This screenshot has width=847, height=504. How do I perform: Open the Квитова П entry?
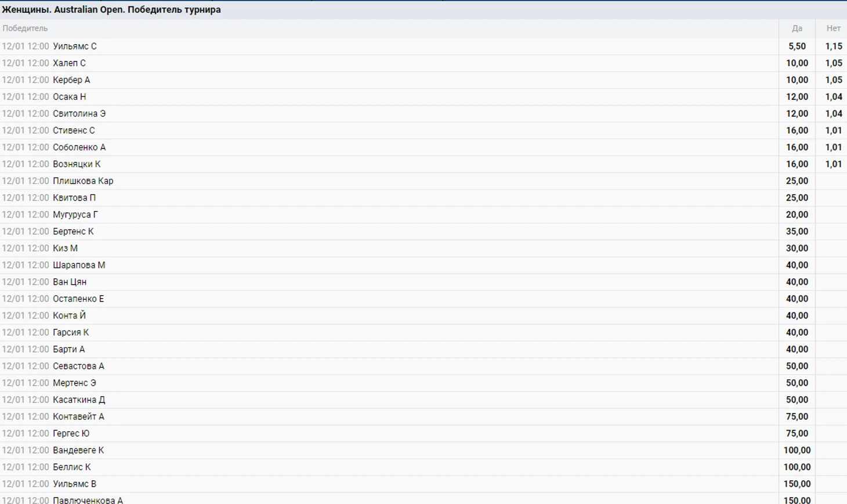74,198
